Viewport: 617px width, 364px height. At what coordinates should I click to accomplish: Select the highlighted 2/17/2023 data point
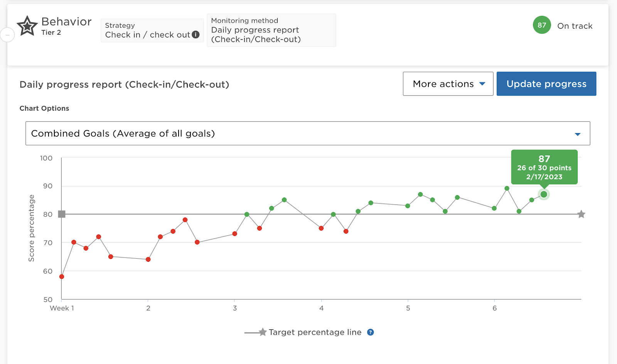coord(544,194)
